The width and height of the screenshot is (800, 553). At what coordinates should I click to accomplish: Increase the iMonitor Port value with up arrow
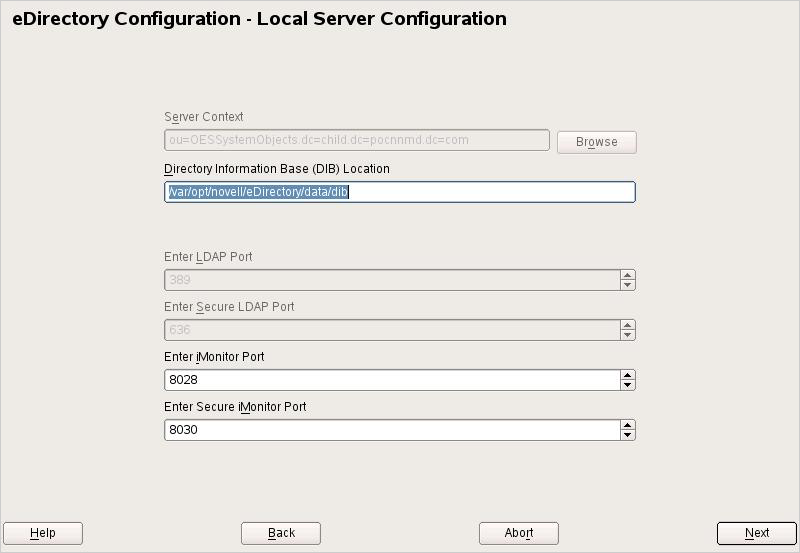tap(628, 375)
